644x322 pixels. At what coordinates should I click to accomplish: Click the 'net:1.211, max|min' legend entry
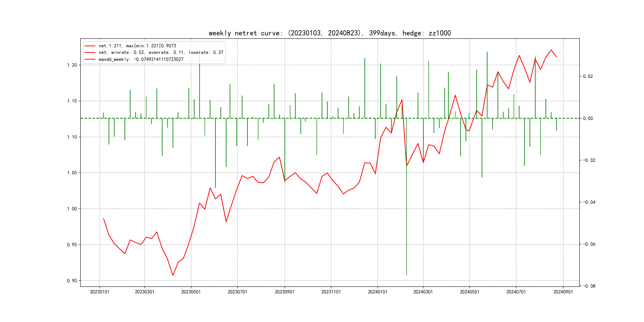137,46
